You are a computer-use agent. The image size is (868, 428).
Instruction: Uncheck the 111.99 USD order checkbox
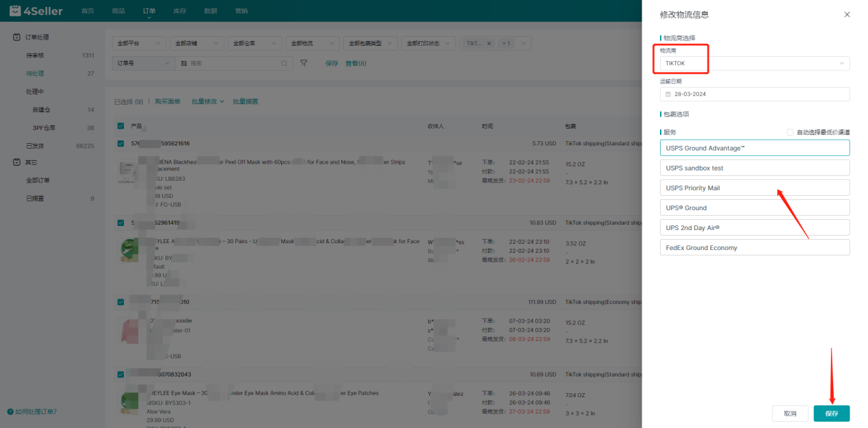(x=121, y=302)
